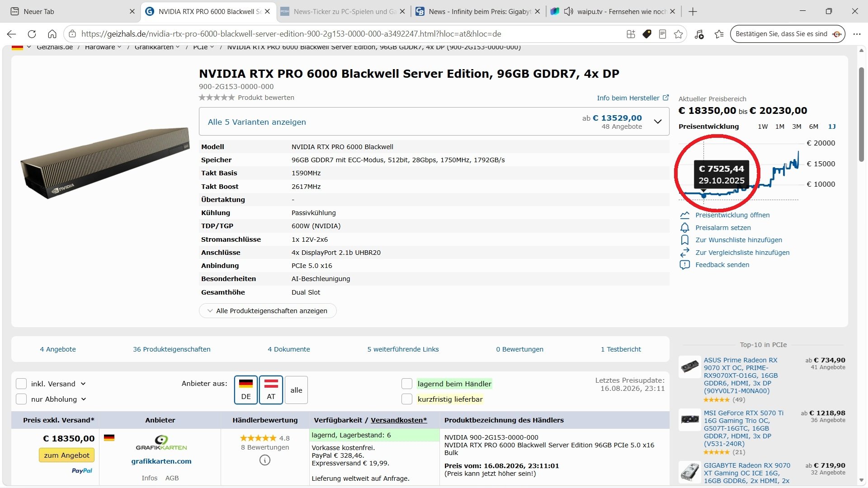Expand Alle Produkteigenschaften anzeigen

coord(268,311)
